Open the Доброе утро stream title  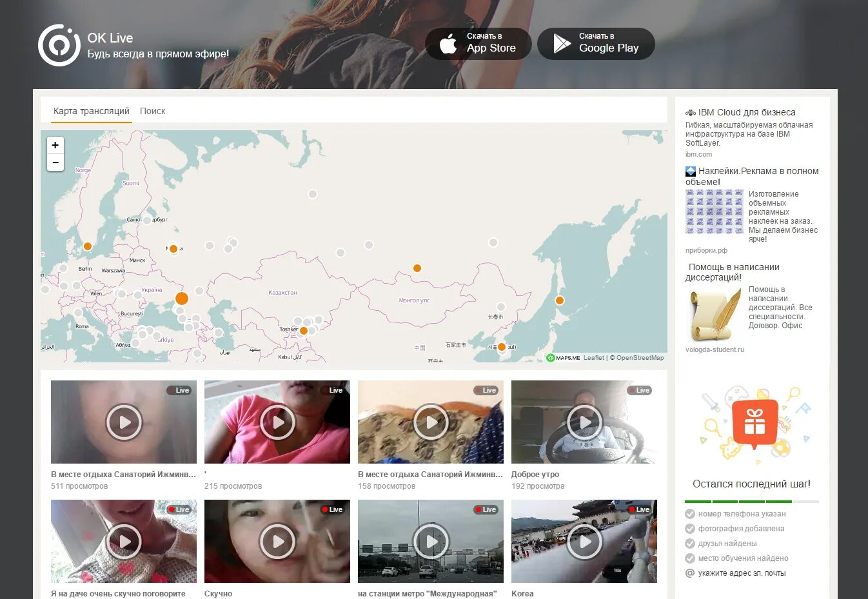point(535,475)
